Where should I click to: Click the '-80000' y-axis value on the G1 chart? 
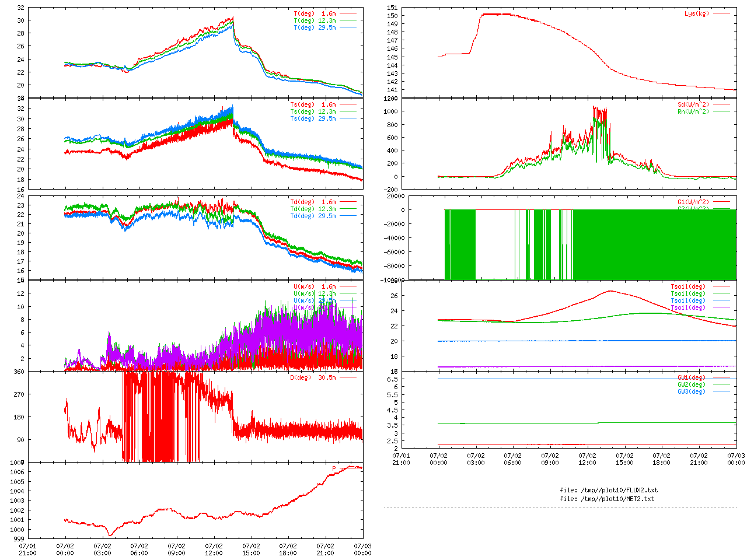(394, 266)
